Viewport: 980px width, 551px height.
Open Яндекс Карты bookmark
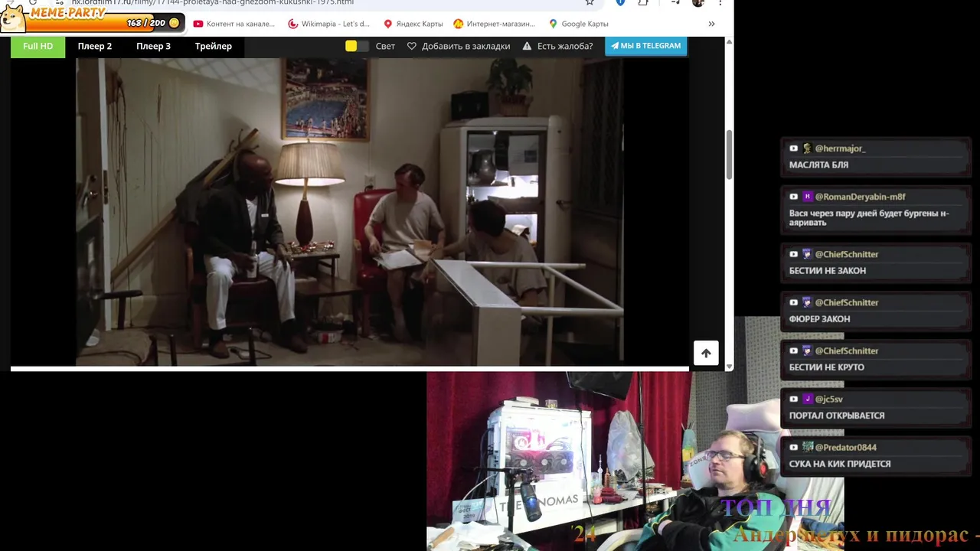(413, 24)
